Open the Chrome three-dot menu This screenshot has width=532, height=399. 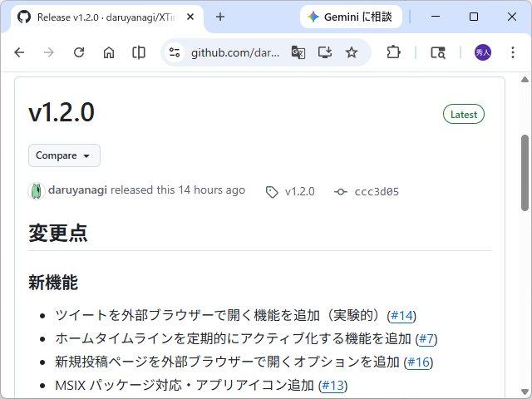point(513,52)
